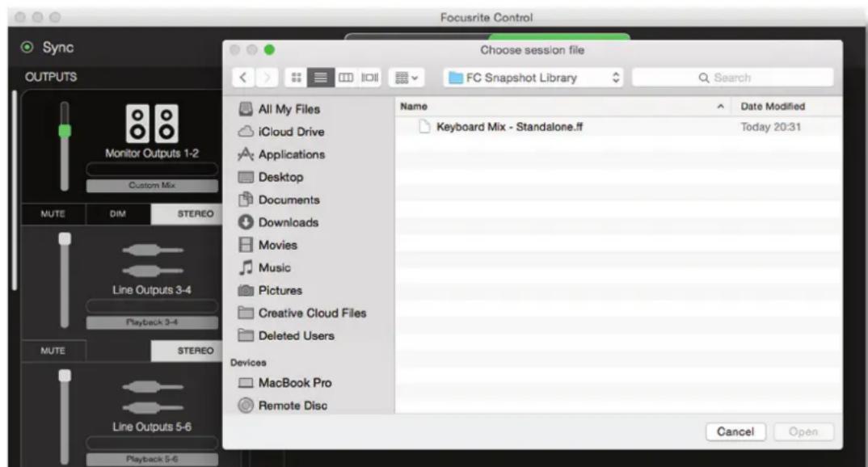The width and height of the screenshot is (868, 467).
Task: Click Line Outputs 5-6 jack icon
Action: pyautogui.click(x=152, y=397)
